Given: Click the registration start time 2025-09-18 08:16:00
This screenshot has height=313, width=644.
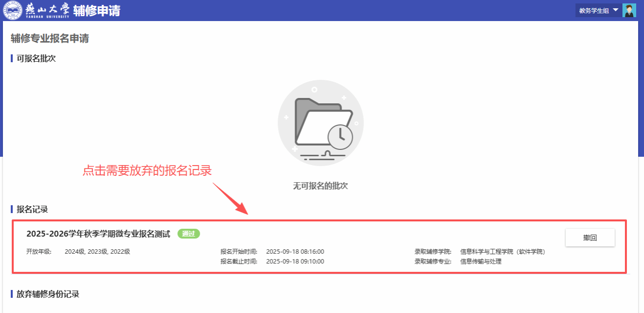Looking at the screenshot, I should 295,252.
